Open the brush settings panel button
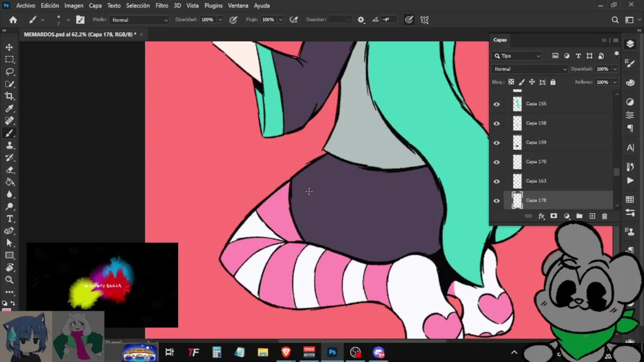The height and width of the screenshot is (362, 644). [x=80, y=20]
